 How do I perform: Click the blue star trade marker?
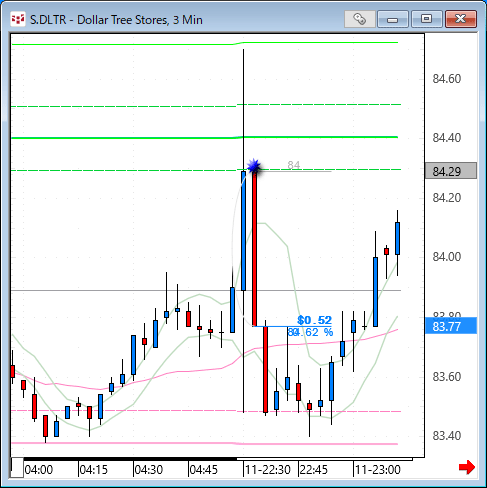pos(254,166)
